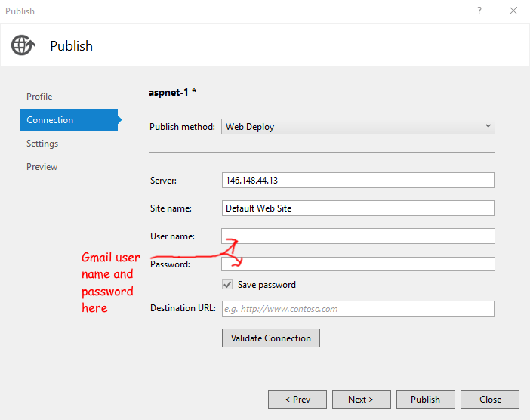Click the Publish method dropdown arrow

[x=488, y=126]
